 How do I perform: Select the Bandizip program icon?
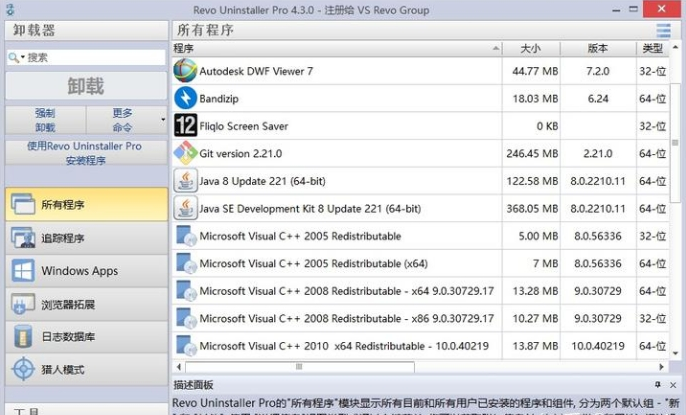185,98
